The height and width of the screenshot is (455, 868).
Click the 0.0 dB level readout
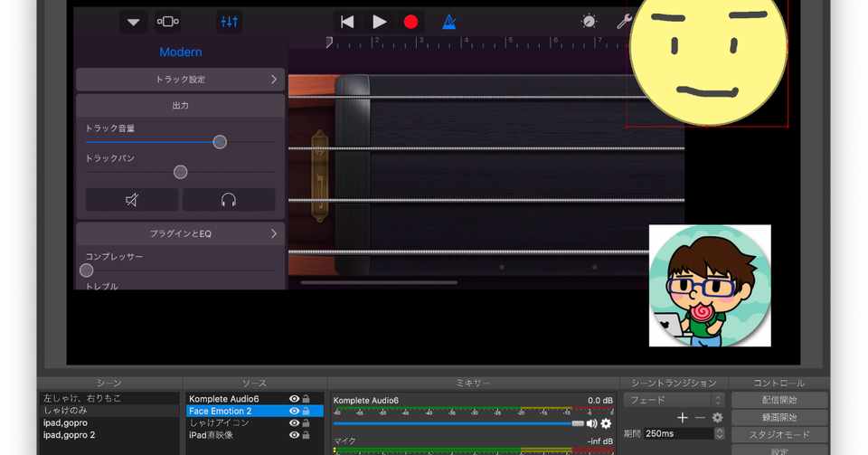tap(600, 400)
